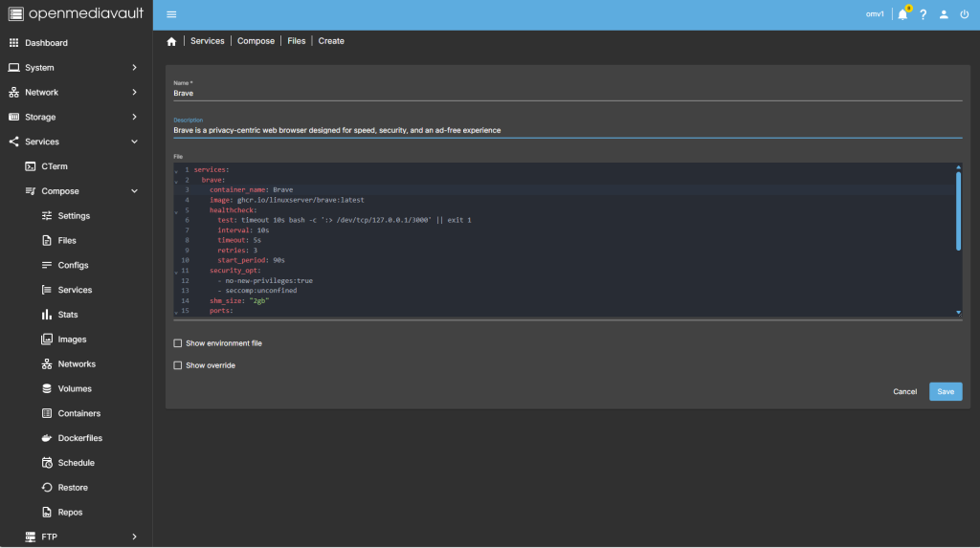Fold the security_opt block on line 11
The height and width of the screenshot is (548, 980).
pos(176,272)
